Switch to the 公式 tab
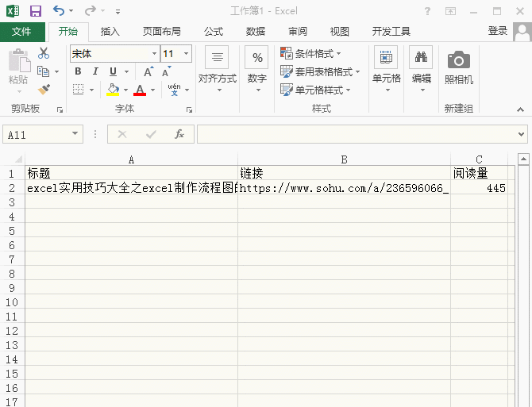This screenshot has width=532, height=407. click(x=214, y=32)
